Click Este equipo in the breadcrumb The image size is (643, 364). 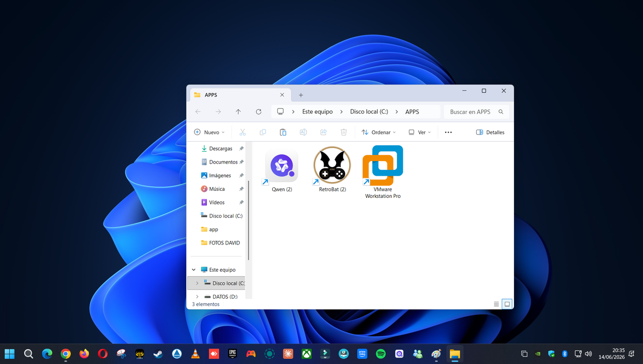tap(317, 111)
